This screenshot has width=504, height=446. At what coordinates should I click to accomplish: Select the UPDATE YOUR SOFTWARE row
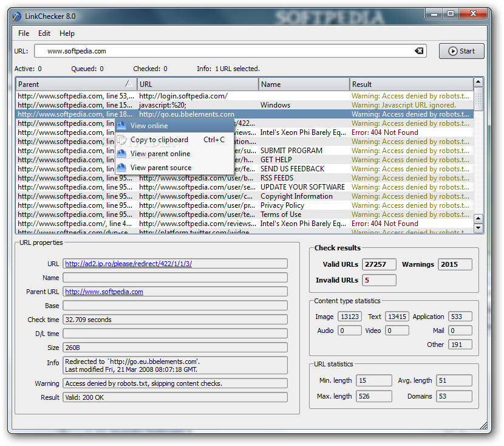pos(244,187)
